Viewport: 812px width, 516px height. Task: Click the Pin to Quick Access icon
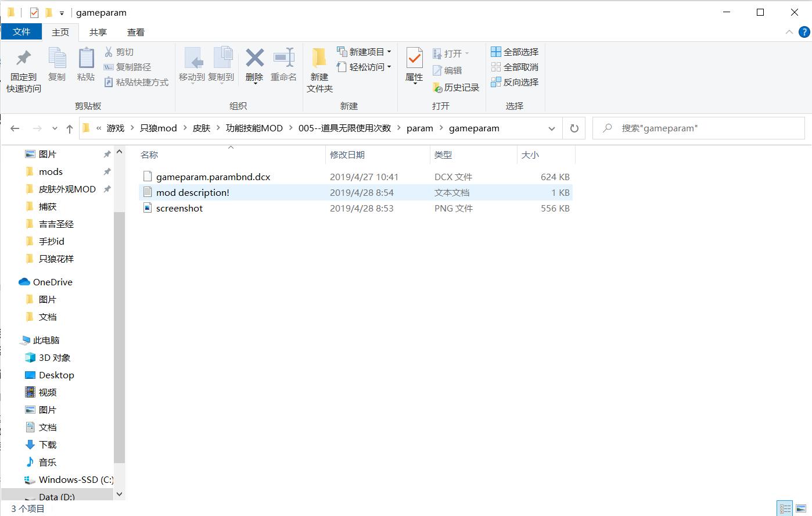(24, 59)
